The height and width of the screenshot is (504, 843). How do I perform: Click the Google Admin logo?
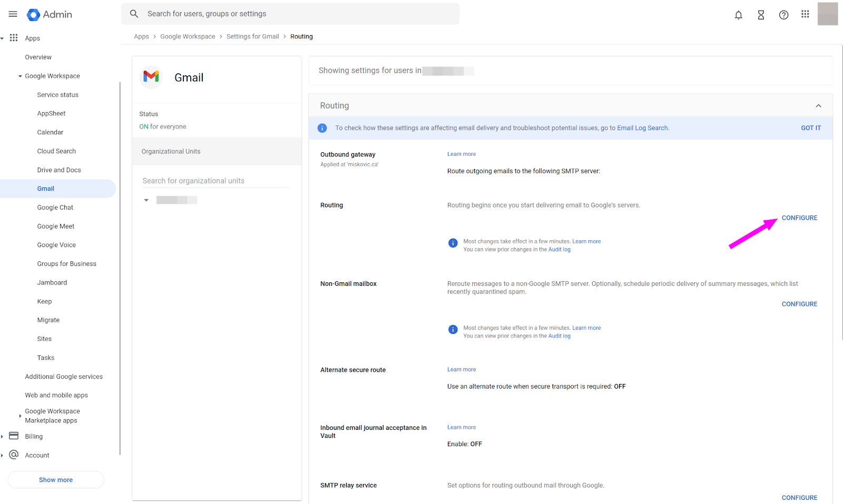click(50, 14)
